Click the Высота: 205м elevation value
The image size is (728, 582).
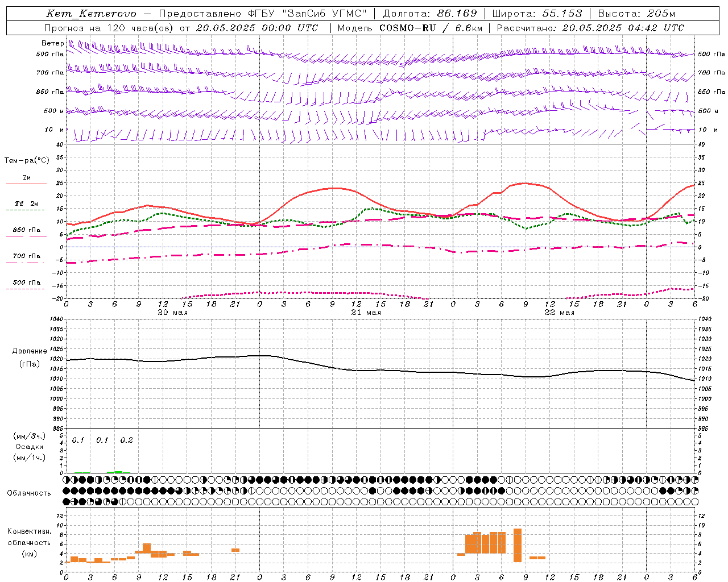point(636,14)
